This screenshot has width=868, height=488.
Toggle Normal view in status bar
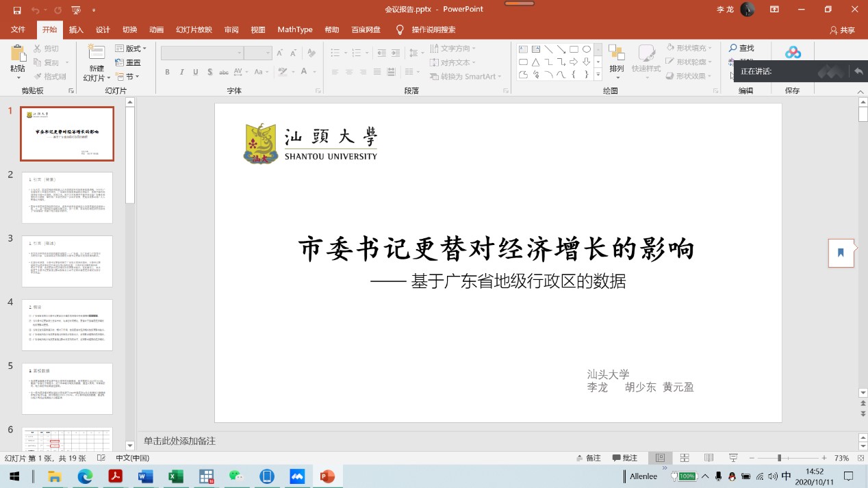[x=660, y=458]
